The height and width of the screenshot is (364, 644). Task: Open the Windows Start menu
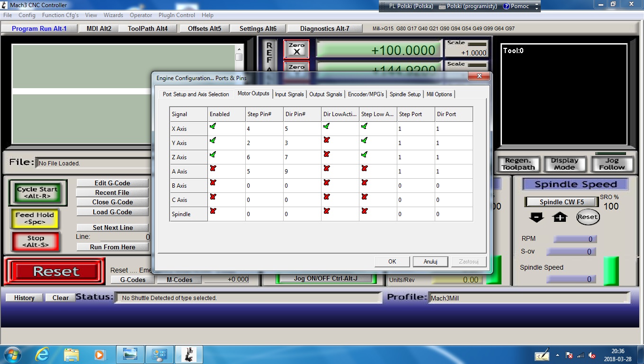(12, 354)
